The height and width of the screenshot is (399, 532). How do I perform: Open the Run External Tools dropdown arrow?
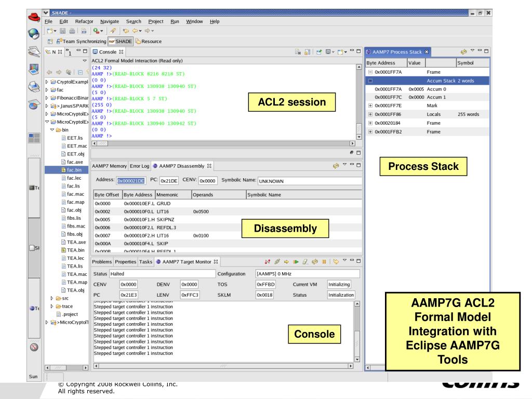[x=101, y=31]
